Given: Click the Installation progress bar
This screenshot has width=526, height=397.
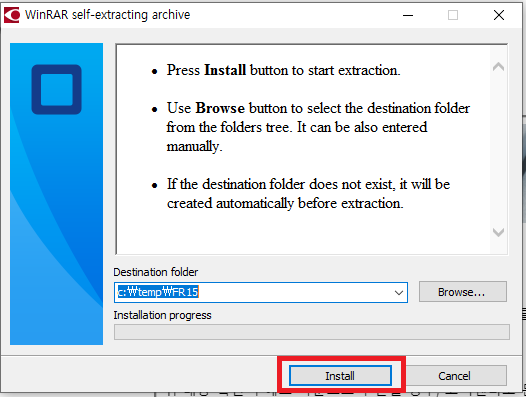Looking at the screenshot, I should pyautogui.click(x=312, y=332).
